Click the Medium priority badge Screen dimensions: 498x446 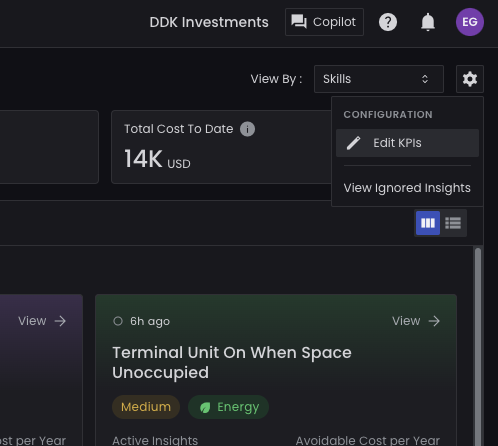146,407
